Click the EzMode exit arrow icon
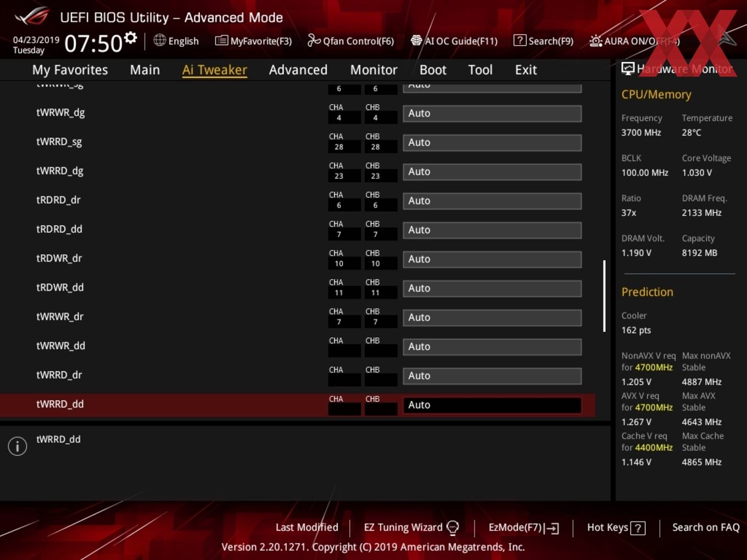 click(551, 528)
